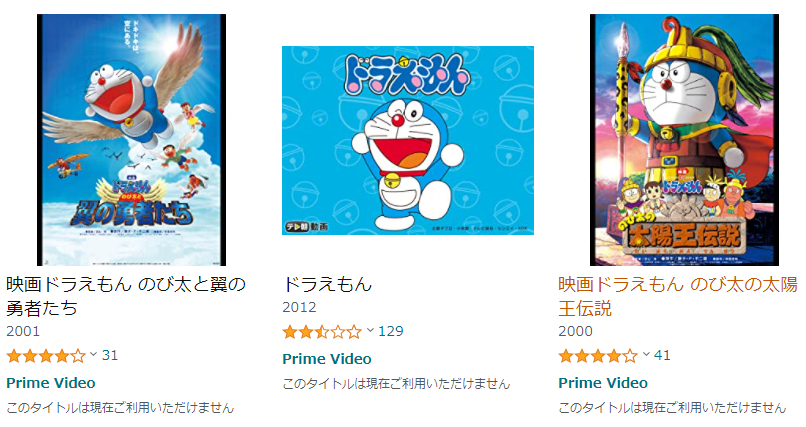
Task: Open the 41 reviews count link
Action: click(x=662, y=355)
